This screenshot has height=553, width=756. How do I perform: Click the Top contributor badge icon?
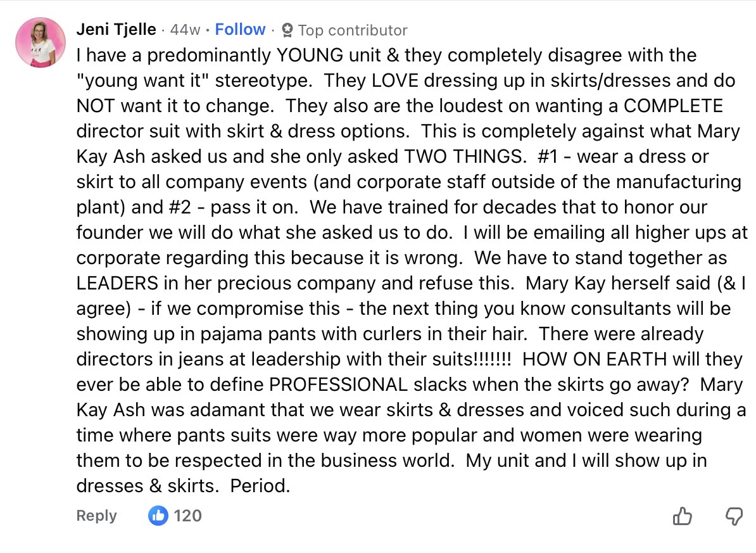click(287, 30)
